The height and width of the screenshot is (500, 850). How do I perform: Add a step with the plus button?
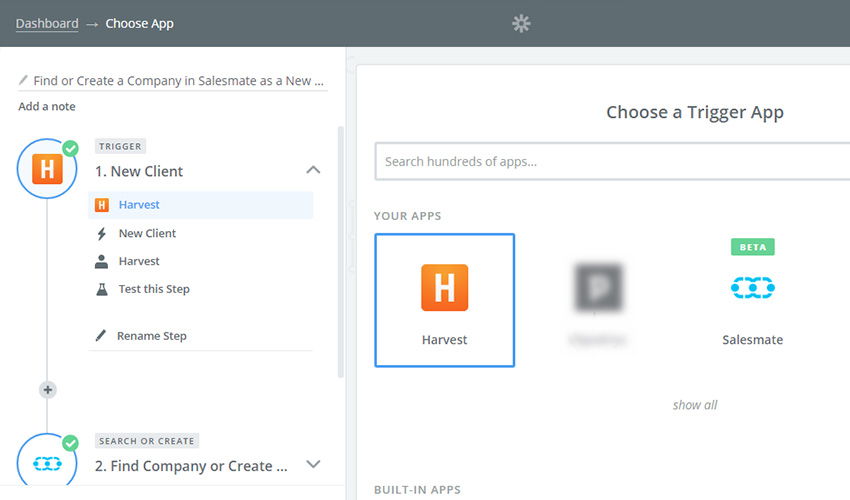(x=48, y=389)
